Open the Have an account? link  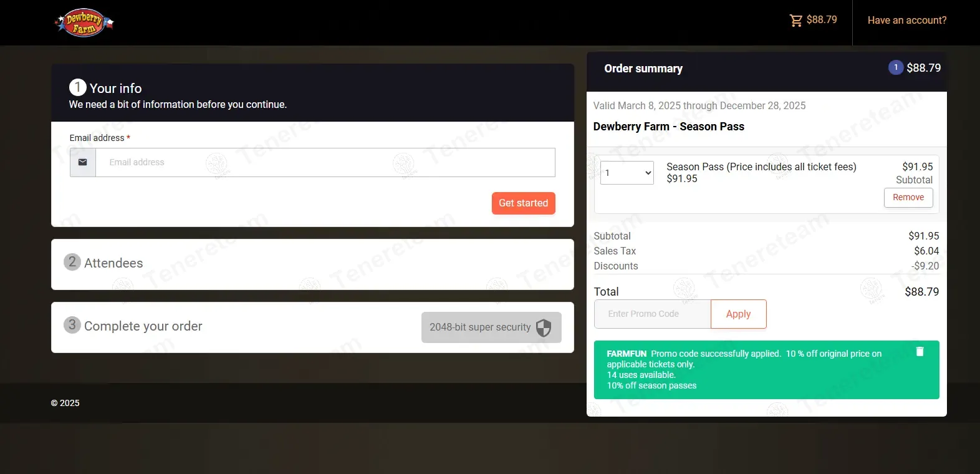coord(906,21)
